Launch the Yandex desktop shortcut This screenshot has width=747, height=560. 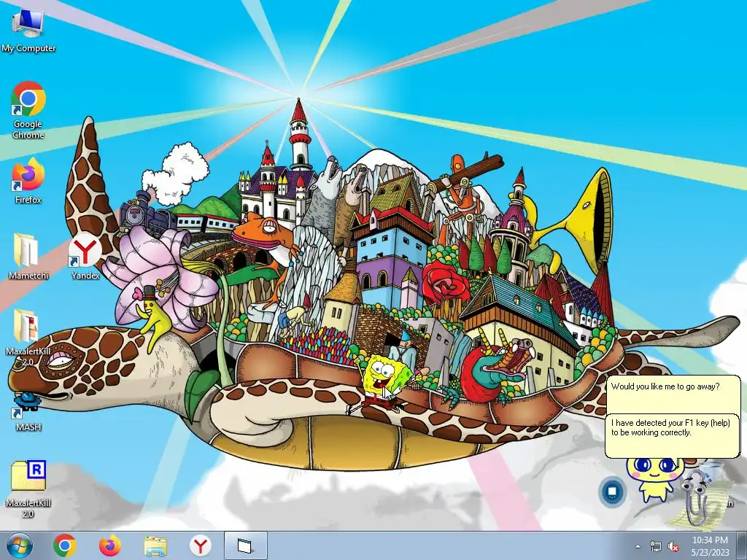[x=85, y=256]
